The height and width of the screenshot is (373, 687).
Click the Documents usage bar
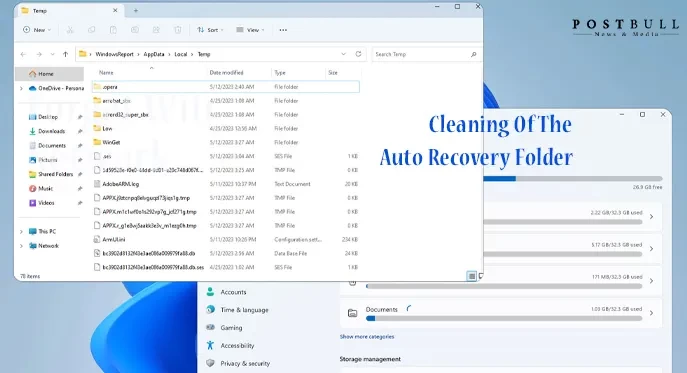point(504,319)
